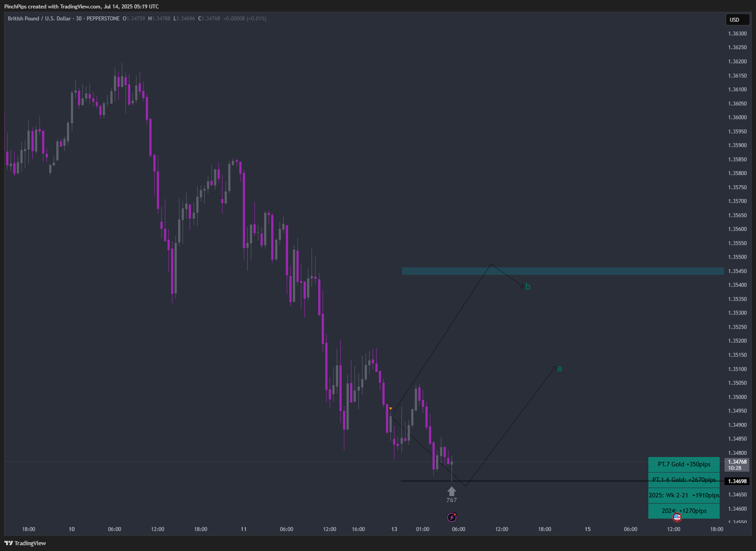Click the US flag economic event icon
Viewport: 756px width, 551px height.
677,517
